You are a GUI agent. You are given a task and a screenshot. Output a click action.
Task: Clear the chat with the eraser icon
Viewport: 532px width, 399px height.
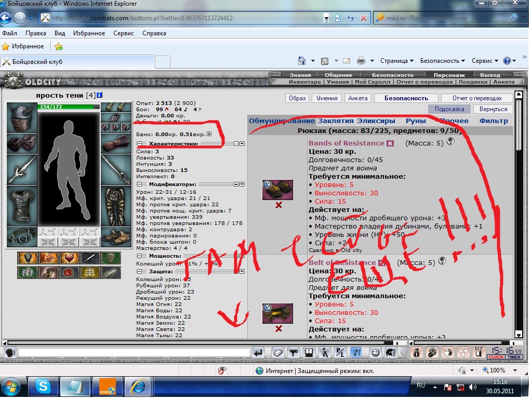(x=277, y=353)
